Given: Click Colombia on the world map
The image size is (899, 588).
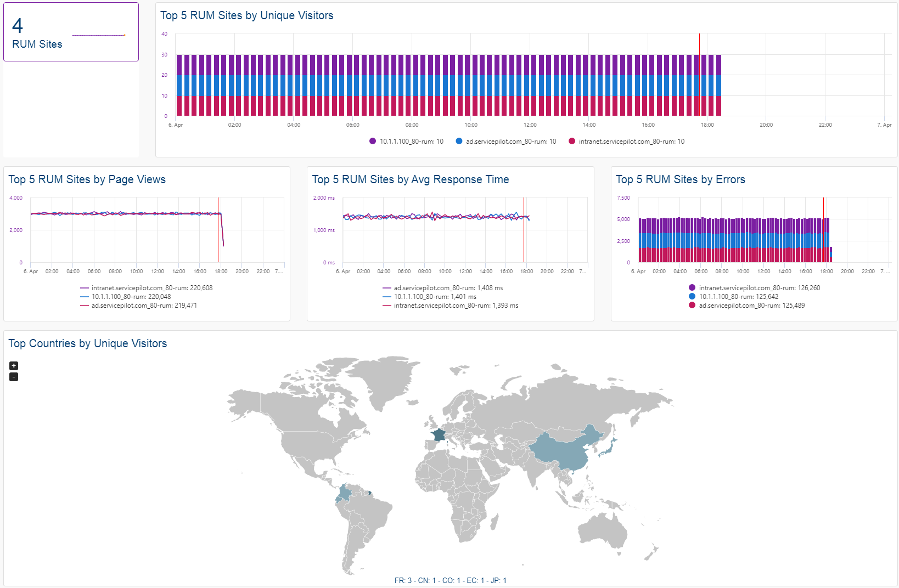Looking at the screenshot, I should click(x=344, y=493).
